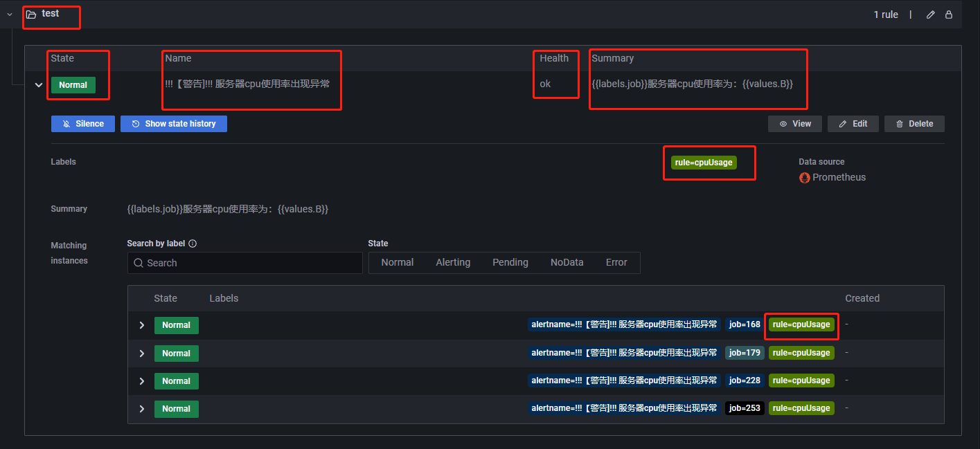Click the Search by label input field
This screenshot has height=449, width=980.
[244, 263]
